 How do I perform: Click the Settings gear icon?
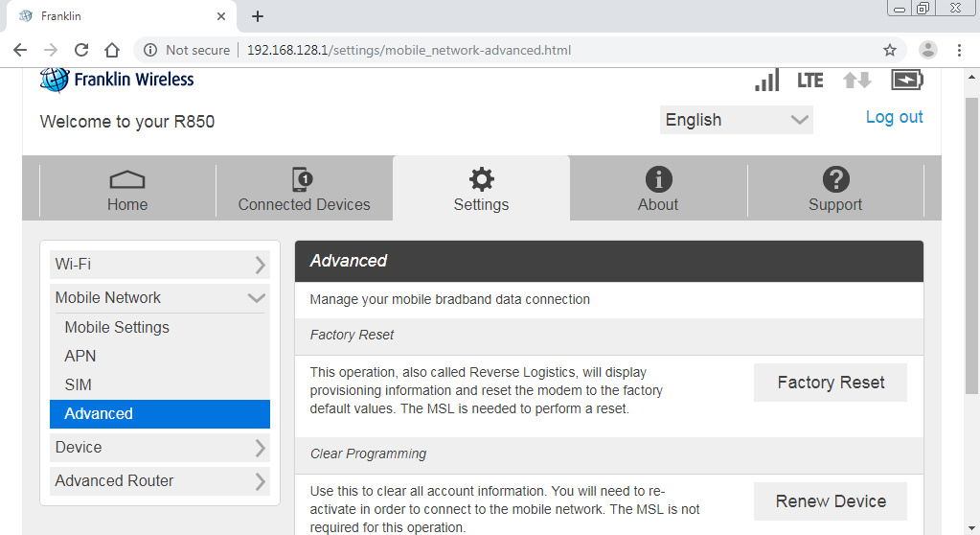click(x=481, y=179)
